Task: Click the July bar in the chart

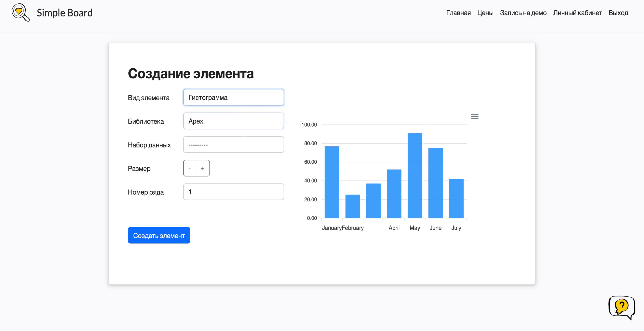Action: pyautogui.click(x=456, y=198)
